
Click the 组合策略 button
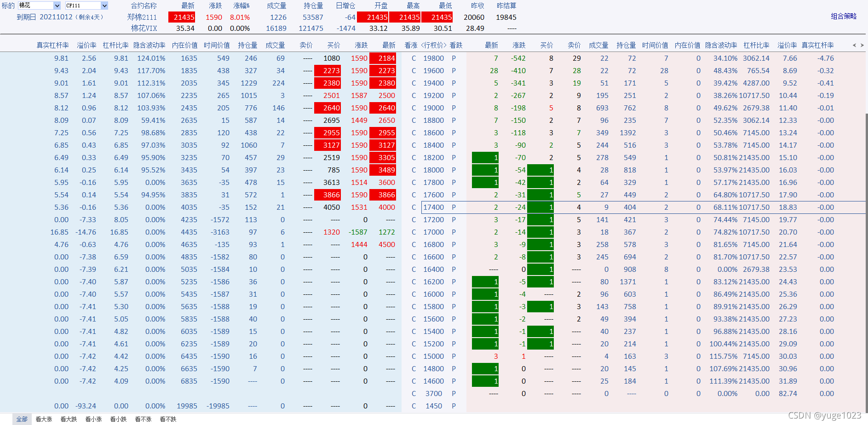(x=844, y=16)
